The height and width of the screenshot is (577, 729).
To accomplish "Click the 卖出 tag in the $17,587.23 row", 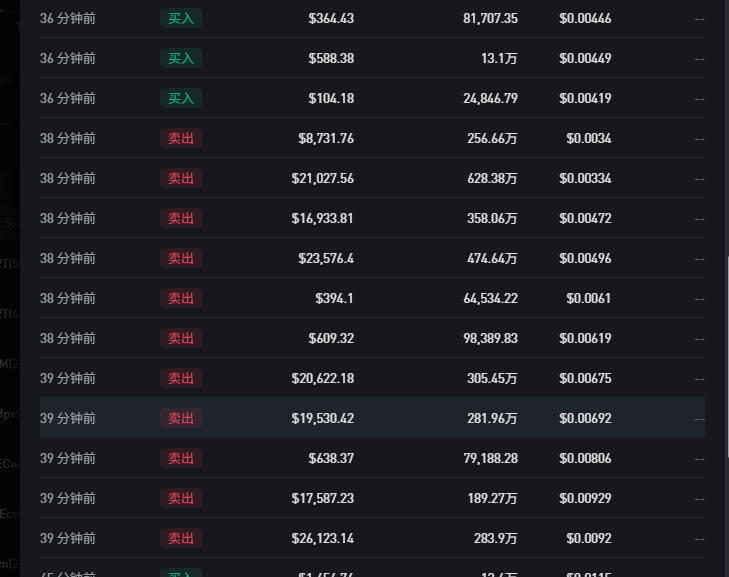I will click(x=181, y=498).
